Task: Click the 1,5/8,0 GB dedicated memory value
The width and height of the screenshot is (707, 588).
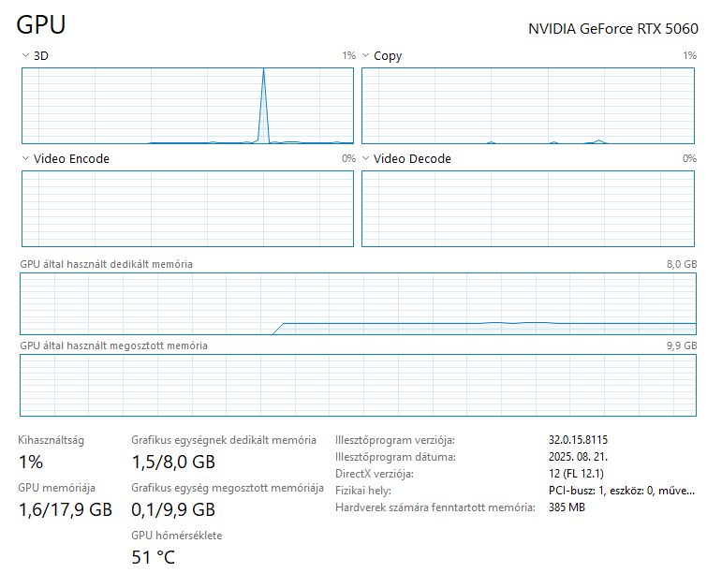Action: pyautogui.click(x=173, y=462)
